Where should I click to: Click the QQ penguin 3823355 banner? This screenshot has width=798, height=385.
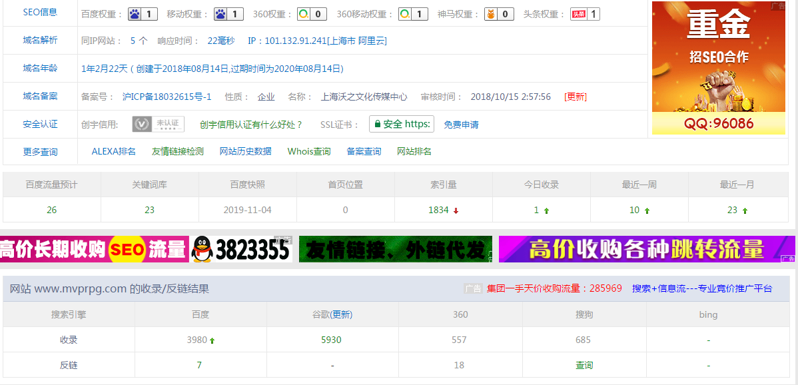(x=241, y=249)
